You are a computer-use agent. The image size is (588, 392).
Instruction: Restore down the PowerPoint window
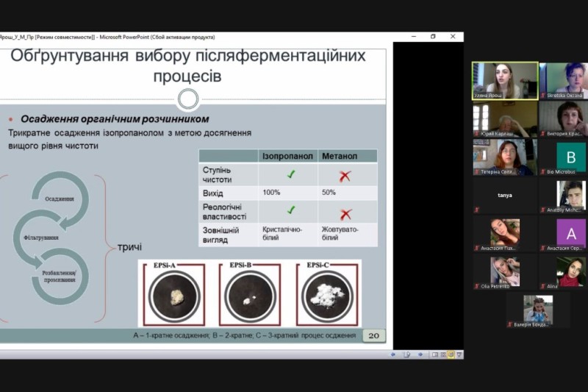coord(433,36)
